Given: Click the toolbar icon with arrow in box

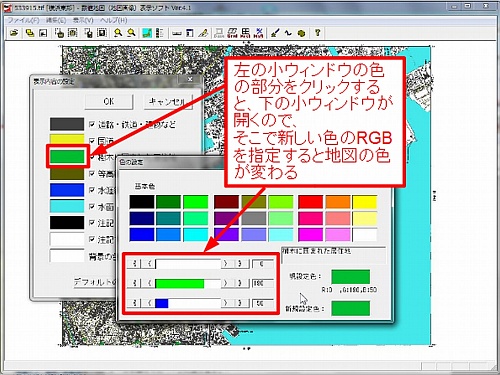Looking at the screenshot, I should point(43,33).
